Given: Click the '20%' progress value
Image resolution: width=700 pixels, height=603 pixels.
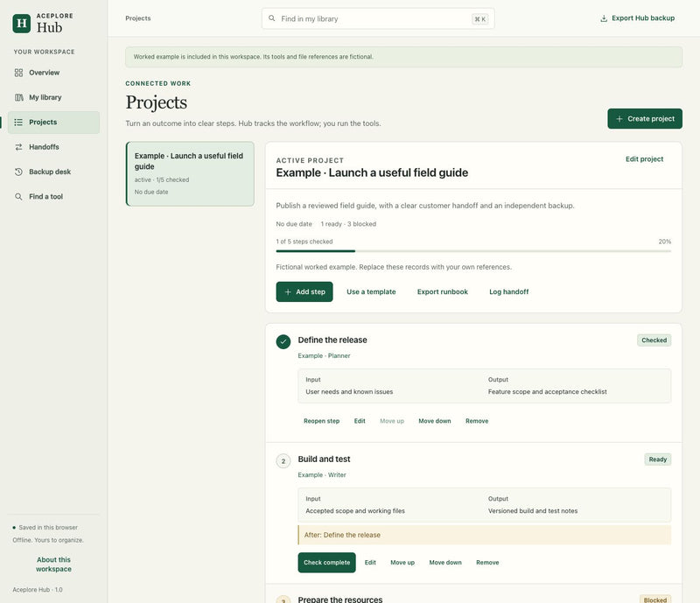Looking at the screenshot, I should pos(665,242).
